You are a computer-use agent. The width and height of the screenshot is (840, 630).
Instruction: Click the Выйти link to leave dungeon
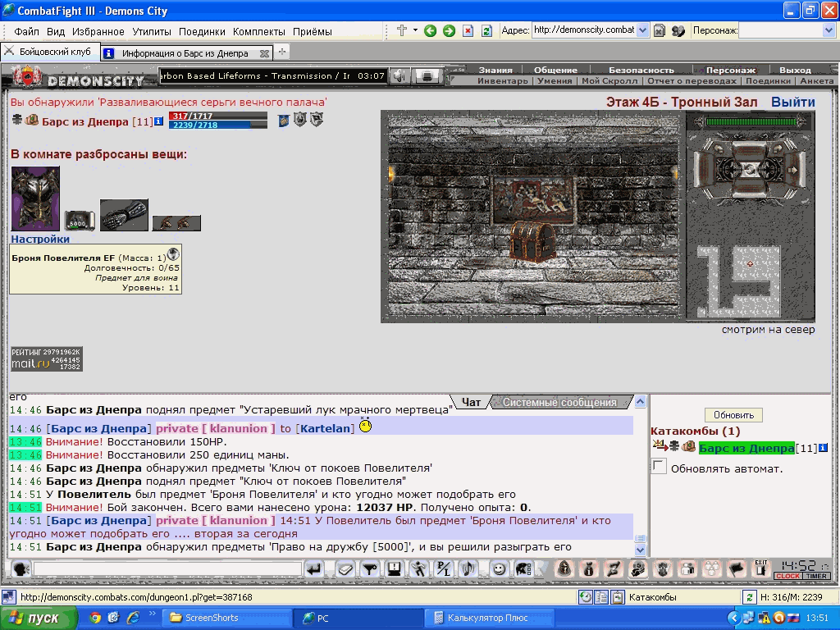coord(793,102)
